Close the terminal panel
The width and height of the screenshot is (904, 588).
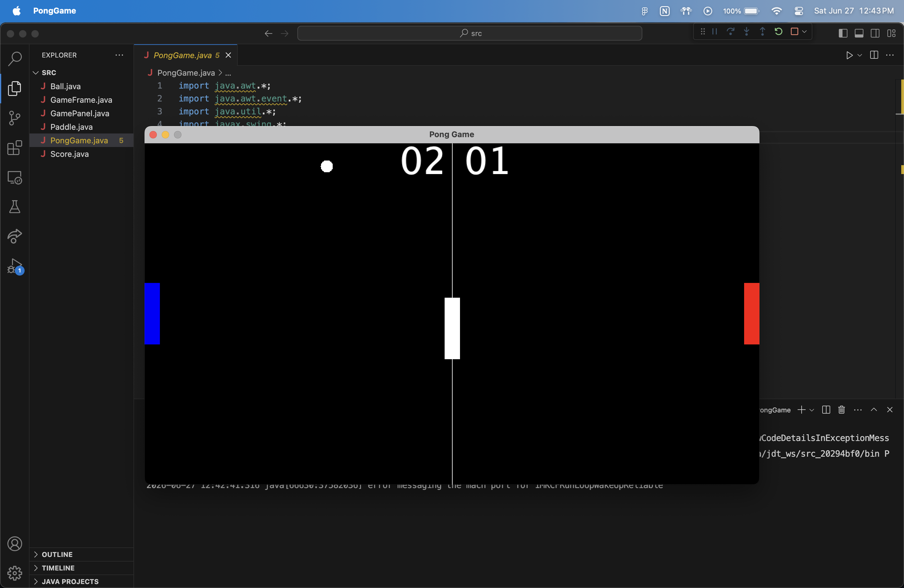coord(890,410)
